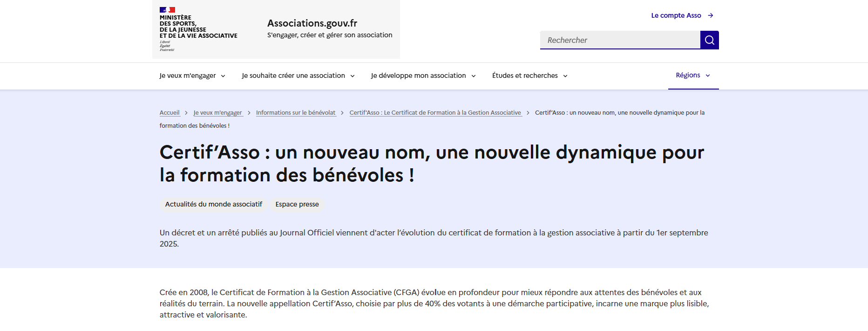The image size is (868, 331).
Task: Open Informations sur le bénévolat breadcrumb
Action: click(296, 113)
